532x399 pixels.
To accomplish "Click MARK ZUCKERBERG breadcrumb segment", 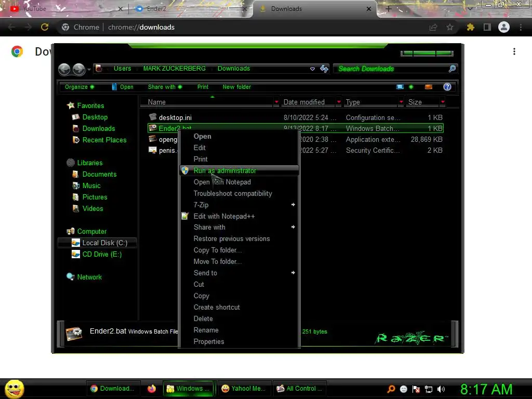I will 174,69.
